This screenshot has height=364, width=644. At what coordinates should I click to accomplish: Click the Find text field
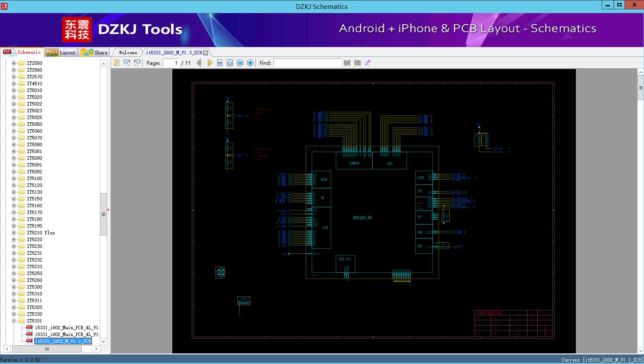(x=307, y=63)
